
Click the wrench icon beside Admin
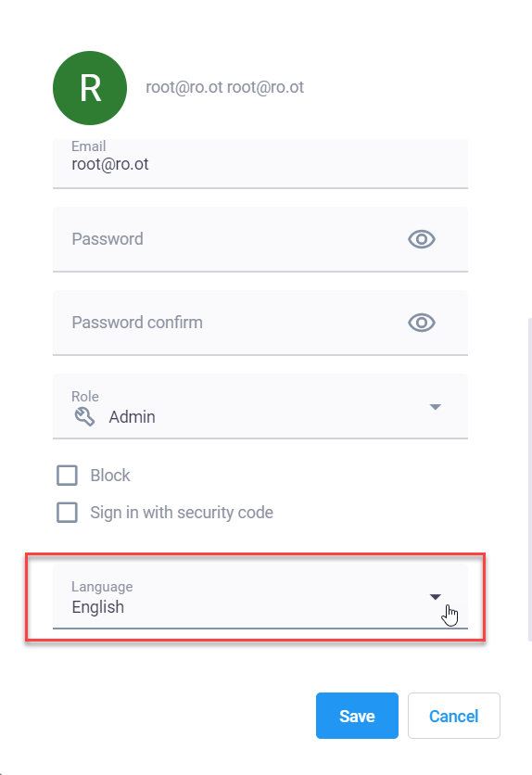tap(84, 416)
